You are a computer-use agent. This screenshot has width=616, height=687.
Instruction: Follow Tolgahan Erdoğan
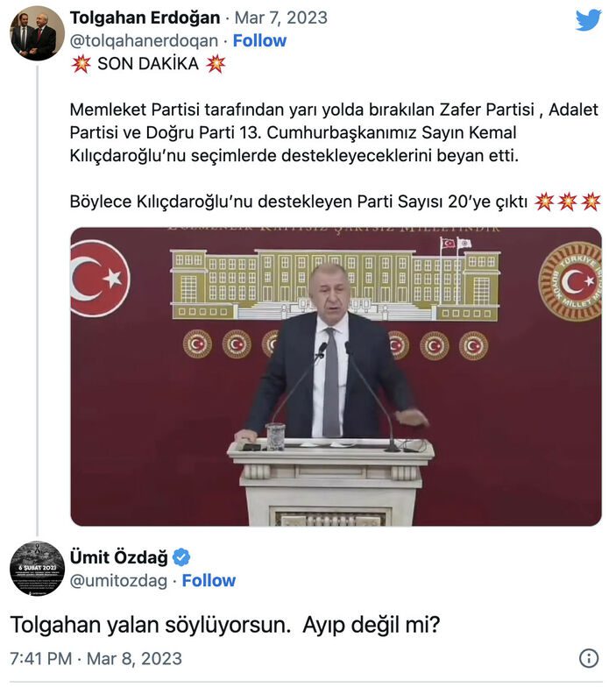pos(259,40)
